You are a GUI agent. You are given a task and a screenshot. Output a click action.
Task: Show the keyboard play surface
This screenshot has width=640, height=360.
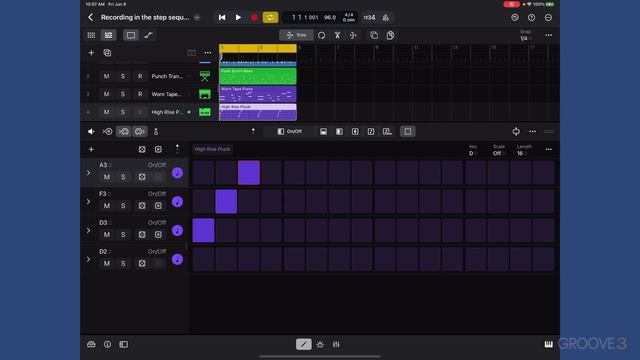click(x=549, y=344)
